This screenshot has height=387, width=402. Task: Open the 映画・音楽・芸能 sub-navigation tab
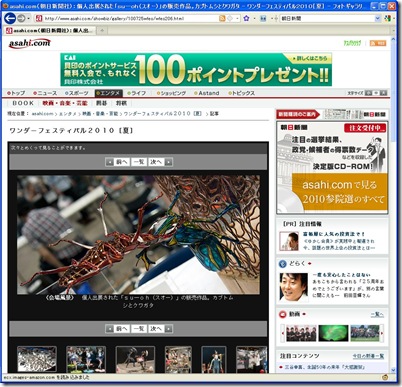click(x=65, y=103)
